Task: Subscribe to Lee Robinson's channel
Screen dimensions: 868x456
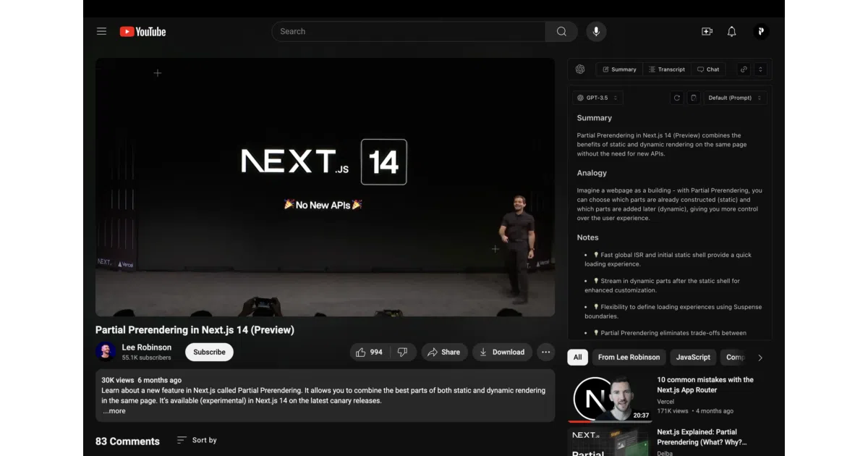Action: 209,352
